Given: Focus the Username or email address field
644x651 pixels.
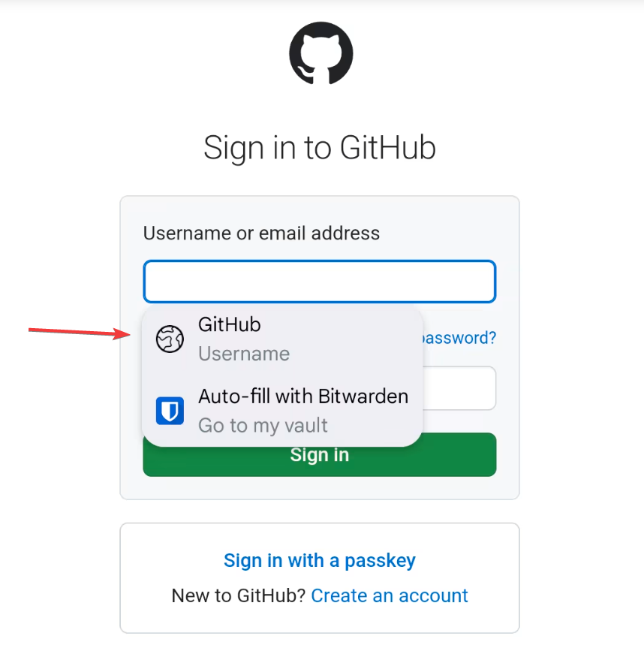Looking at the screenshot, I should click(320, 282).
